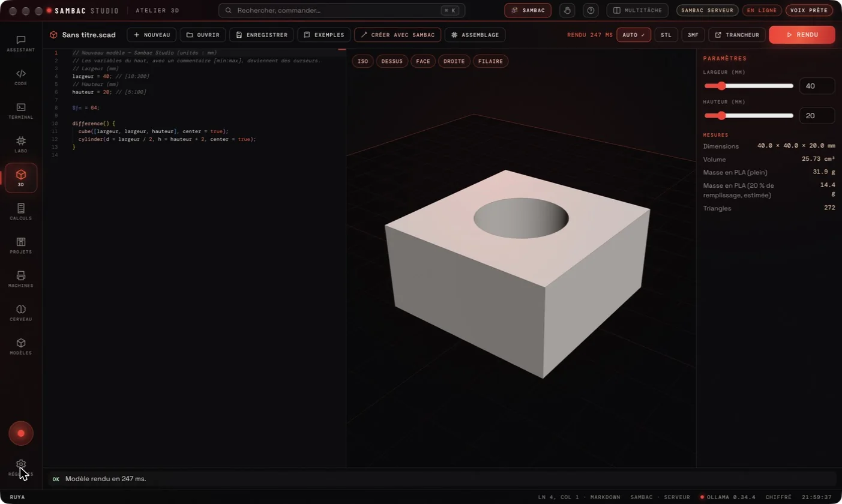This screenshot has height=504, width=842.
Task: Click the Ouvrir button
Action: pyautogui.click(x=203, y=35)
